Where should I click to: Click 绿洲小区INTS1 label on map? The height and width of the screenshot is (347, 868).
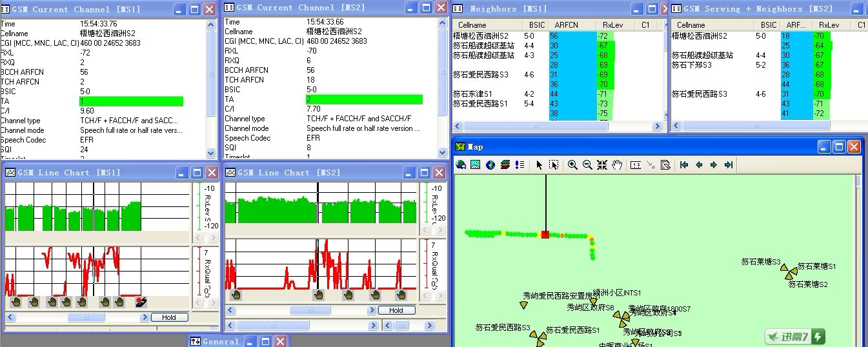[617, 293]
